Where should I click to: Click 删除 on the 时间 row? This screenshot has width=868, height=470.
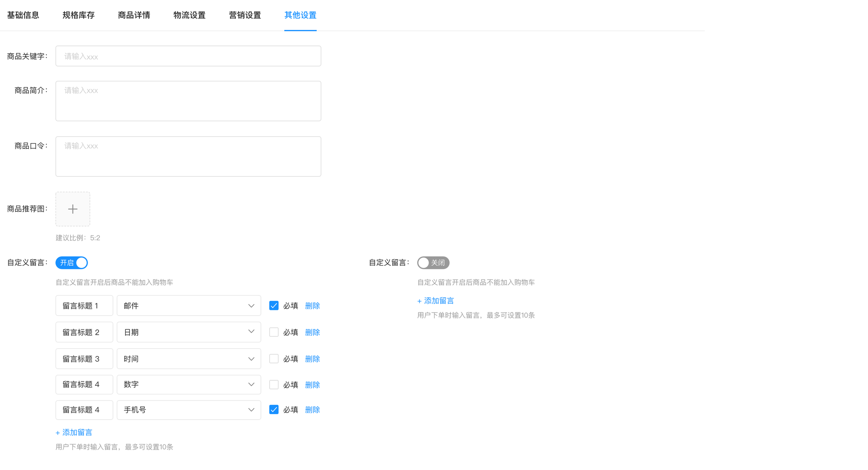pyautogui.click(x=312, y=359)
